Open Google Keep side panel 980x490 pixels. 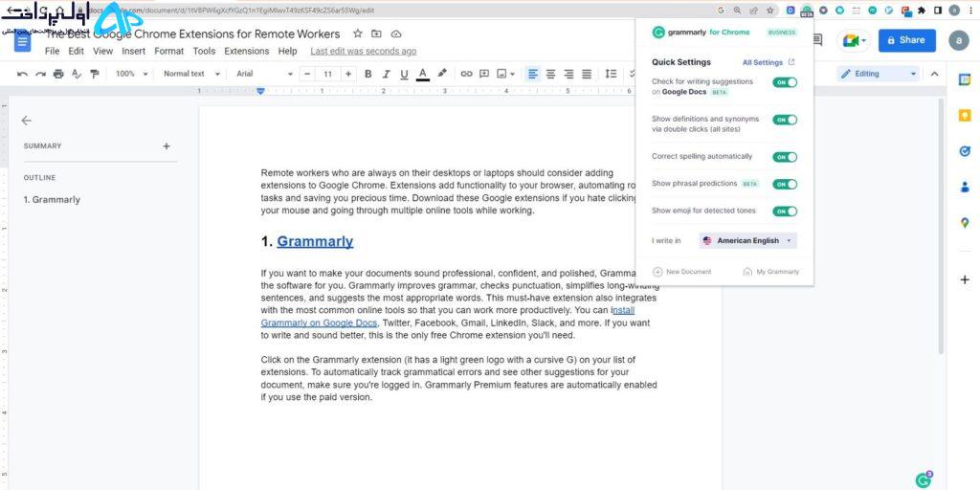click(965, 116)
